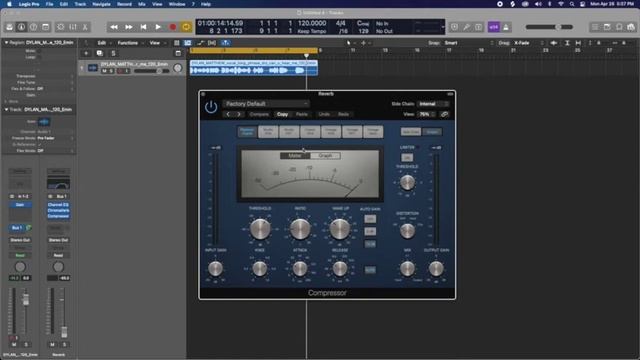The height and width of the screenshot is (360, 640).
Task: Open the Note Pads icon at top right
Action: click(607, 27)
